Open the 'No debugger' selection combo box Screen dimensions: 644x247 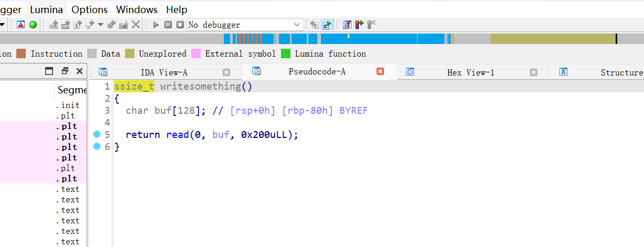[x=245, y=25]
